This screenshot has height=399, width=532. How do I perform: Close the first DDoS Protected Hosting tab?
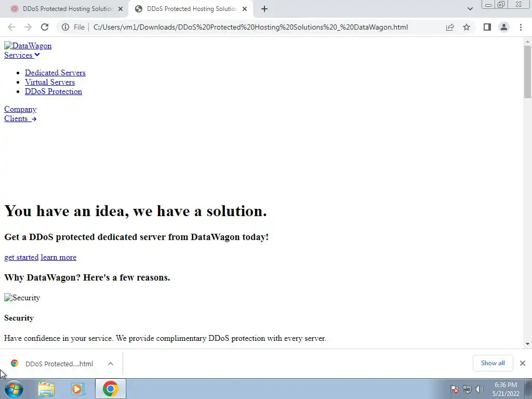pyautogui.click(x=121, y=9)
